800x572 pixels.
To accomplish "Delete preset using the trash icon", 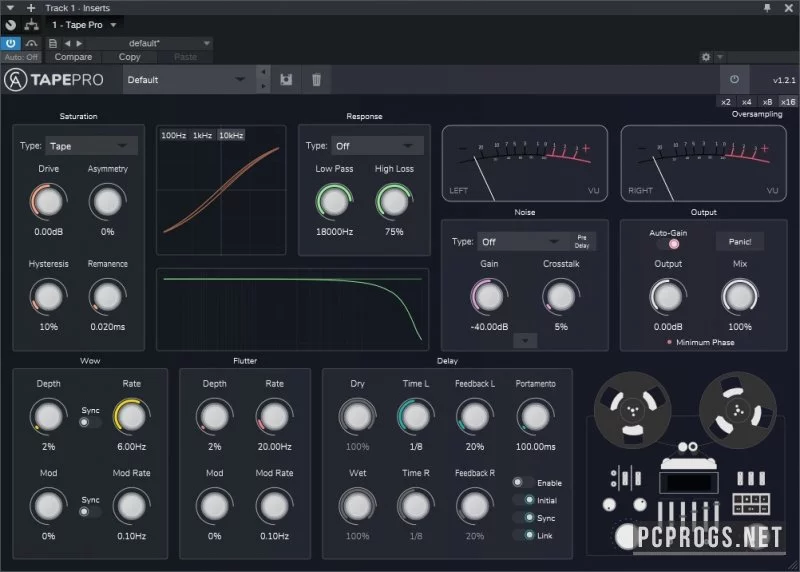I will [316, 80].
